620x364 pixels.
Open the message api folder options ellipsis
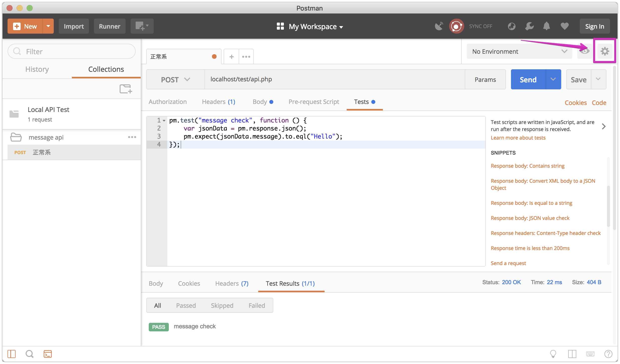click(132, 137)
